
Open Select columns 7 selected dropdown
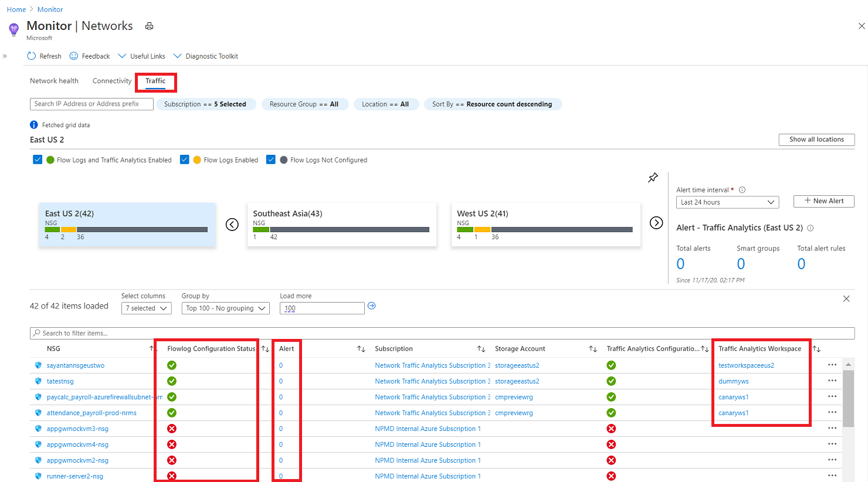[x=146, y=308]
